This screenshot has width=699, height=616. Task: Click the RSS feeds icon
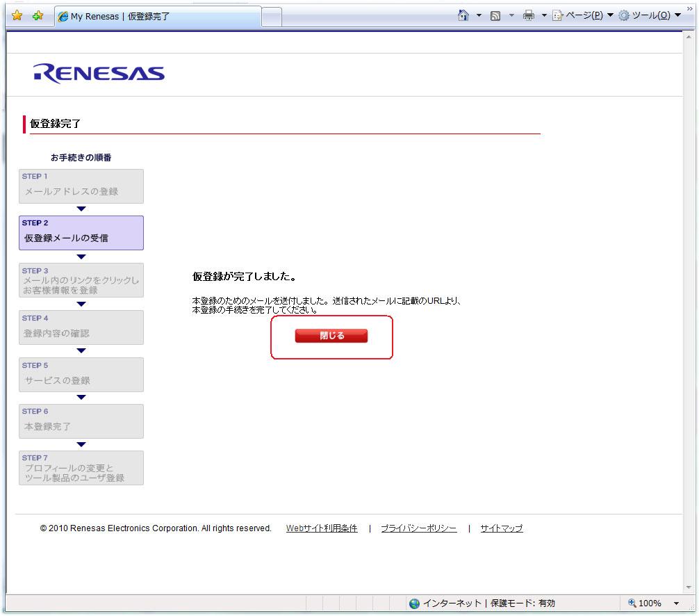[495, 16]
